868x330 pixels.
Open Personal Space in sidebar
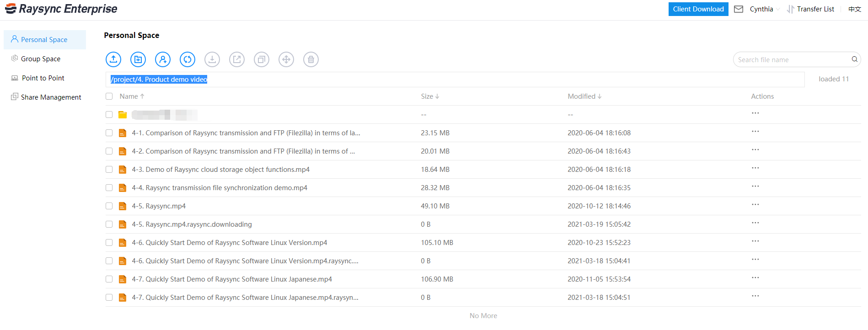pos(45,40)
